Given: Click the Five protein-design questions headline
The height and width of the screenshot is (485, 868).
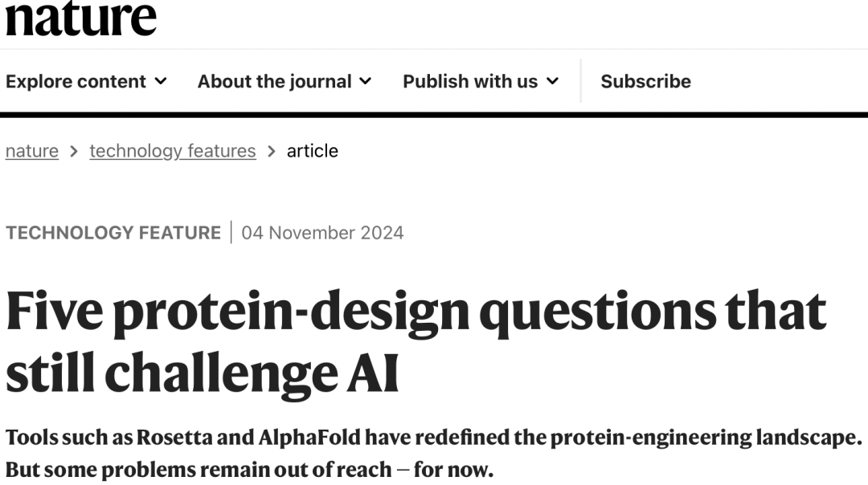Looking at the screenshot, I should [416, 341].
